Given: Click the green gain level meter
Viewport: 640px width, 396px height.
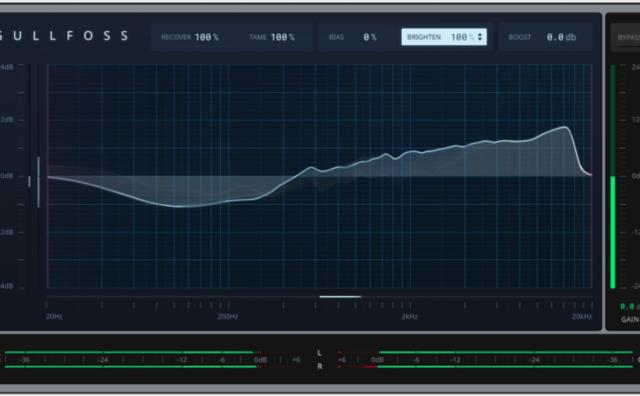Looking at the screenshot, I should (x=613, y=232).
